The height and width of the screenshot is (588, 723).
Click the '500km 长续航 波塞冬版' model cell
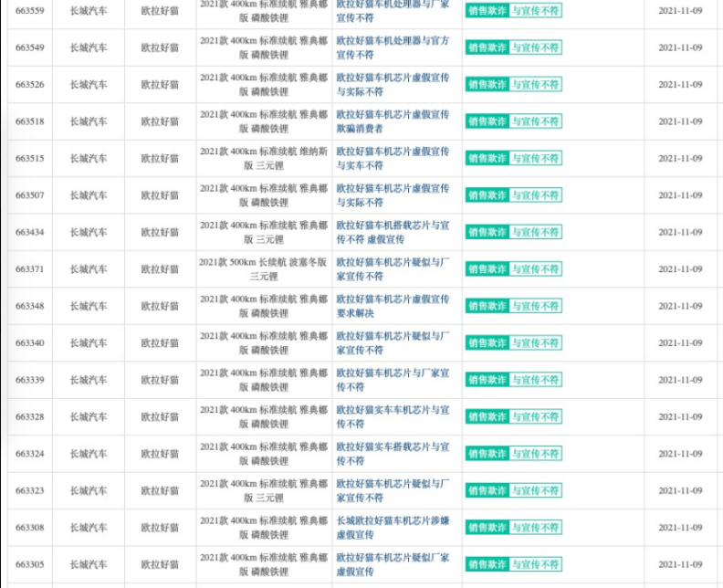263,268
